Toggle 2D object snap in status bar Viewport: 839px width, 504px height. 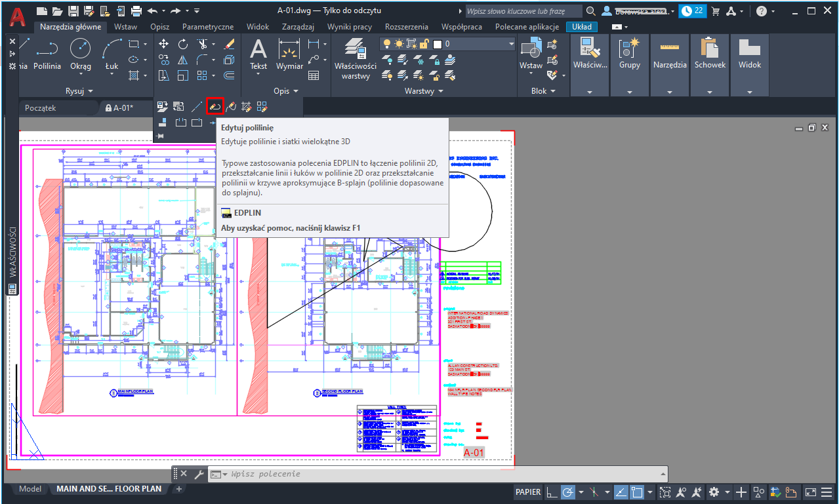pyautogui.click(x=636, y=492)
